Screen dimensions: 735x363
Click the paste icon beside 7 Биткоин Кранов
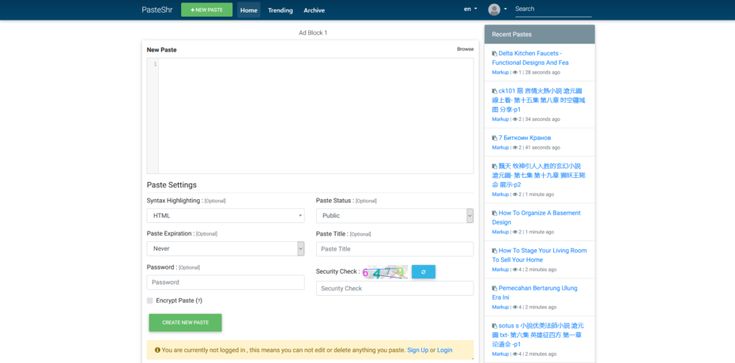(495, 138)
